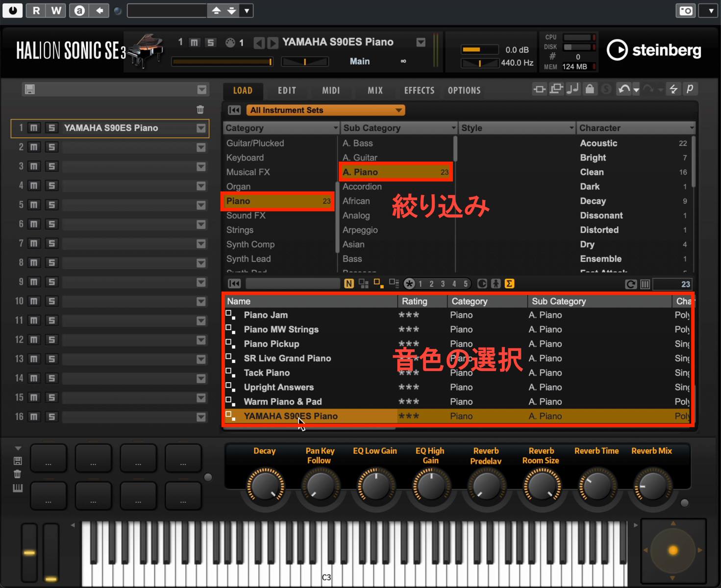
Task: Click the lock icon in toolbar
Action: 590,89
